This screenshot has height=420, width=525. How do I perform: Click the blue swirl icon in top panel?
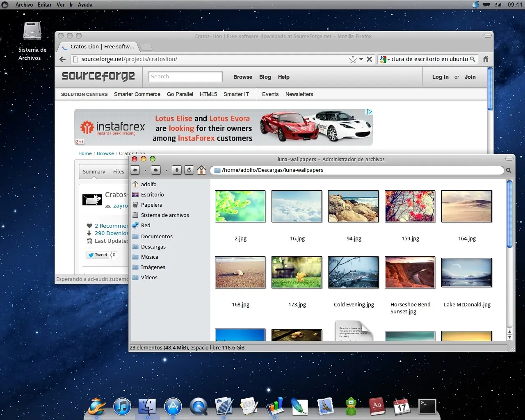(x=476, y=5)
